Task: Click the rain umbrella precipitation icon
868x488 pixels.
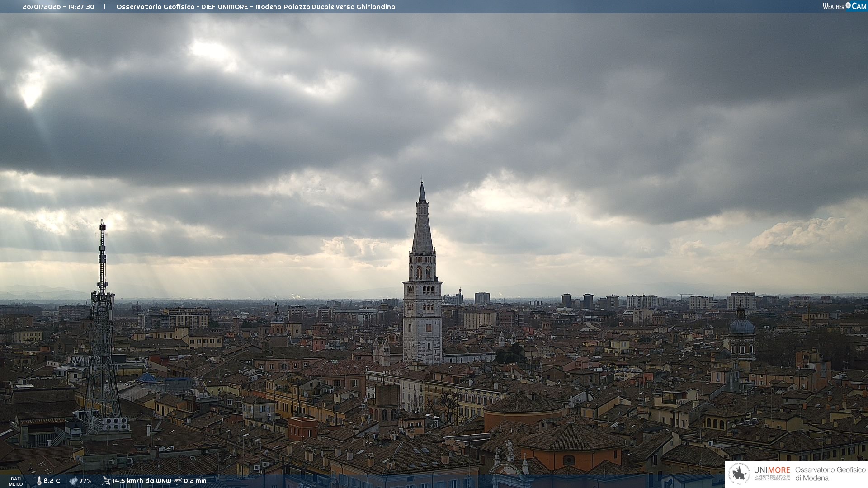Action: coord(178,481)
